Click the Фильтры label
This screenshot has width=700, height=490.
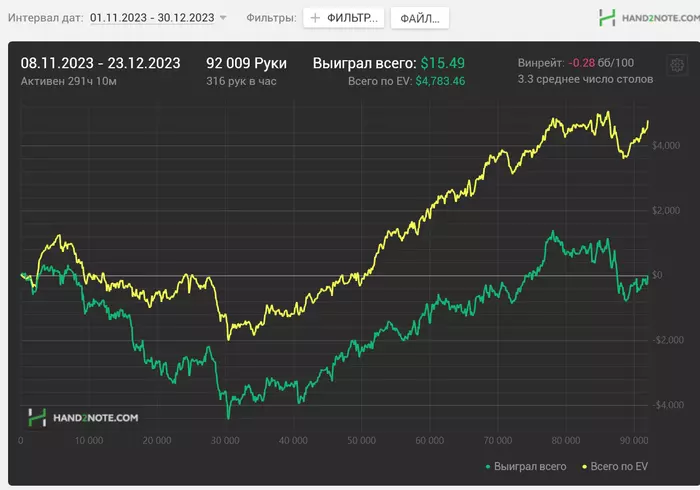[271, 18]
